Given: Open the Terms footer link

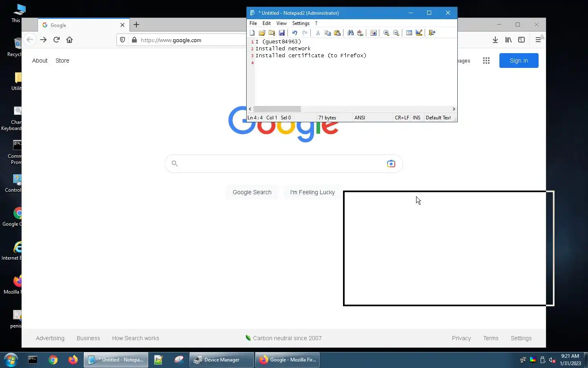Looking at the screenshot, I should 491,338.
